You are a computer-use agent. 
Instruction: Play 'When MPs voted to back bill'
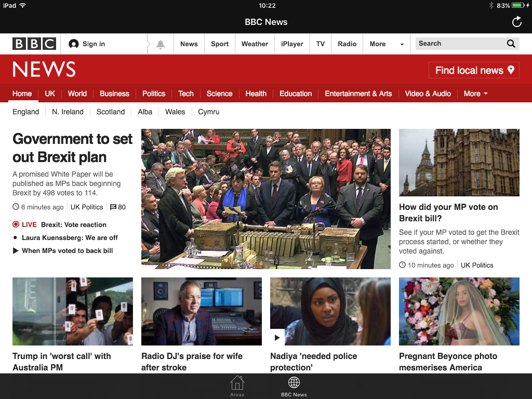(x=67, y=250)
